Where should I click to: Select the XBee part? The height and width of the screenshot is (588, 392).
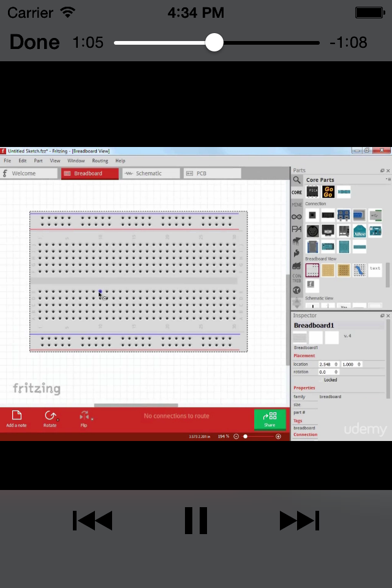coord(360,231)
